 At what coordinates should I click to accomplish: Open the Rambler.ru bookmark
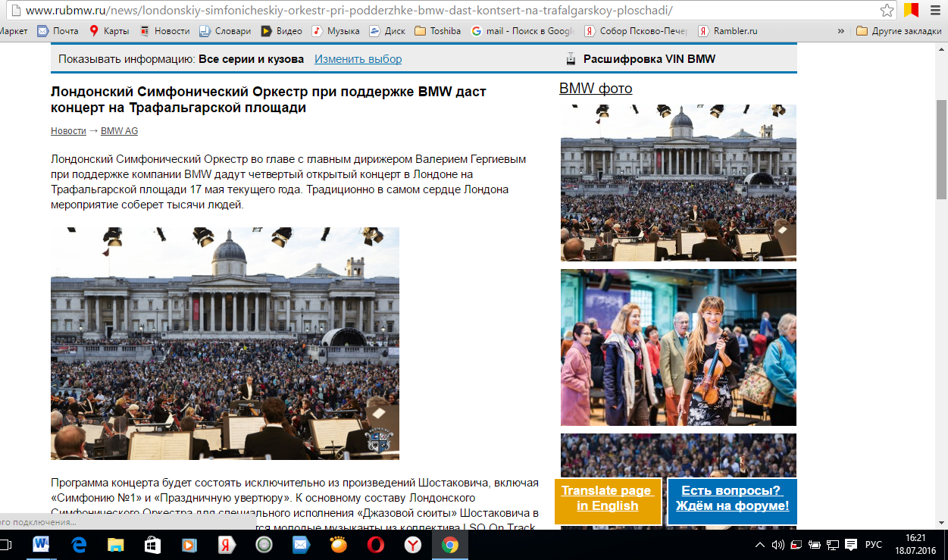727,31
